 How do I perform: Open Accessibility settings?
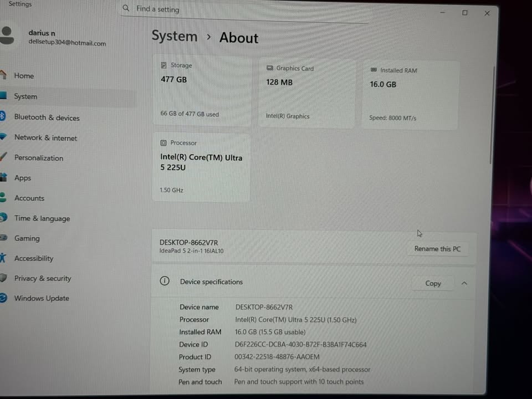34,258
